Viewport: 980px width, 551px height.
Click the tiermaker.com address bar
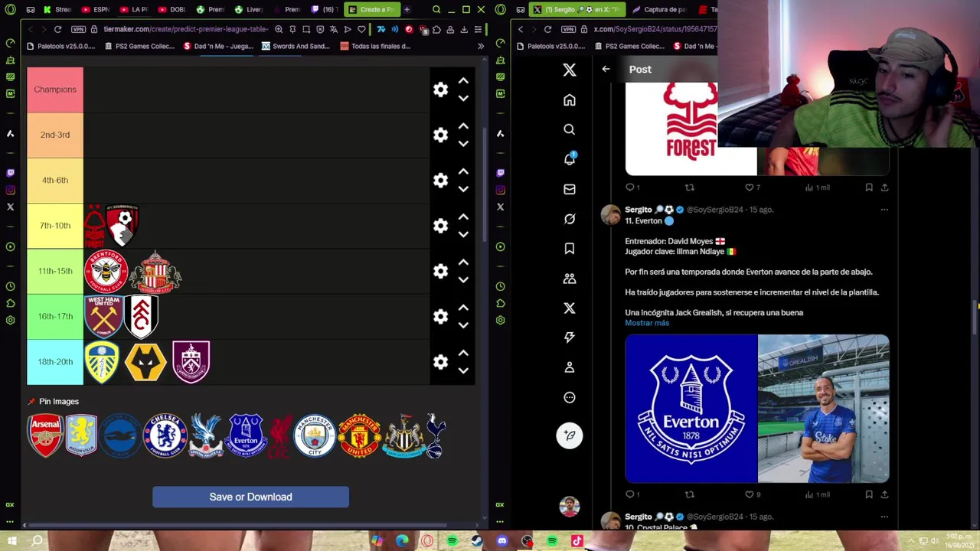point(186,29)
